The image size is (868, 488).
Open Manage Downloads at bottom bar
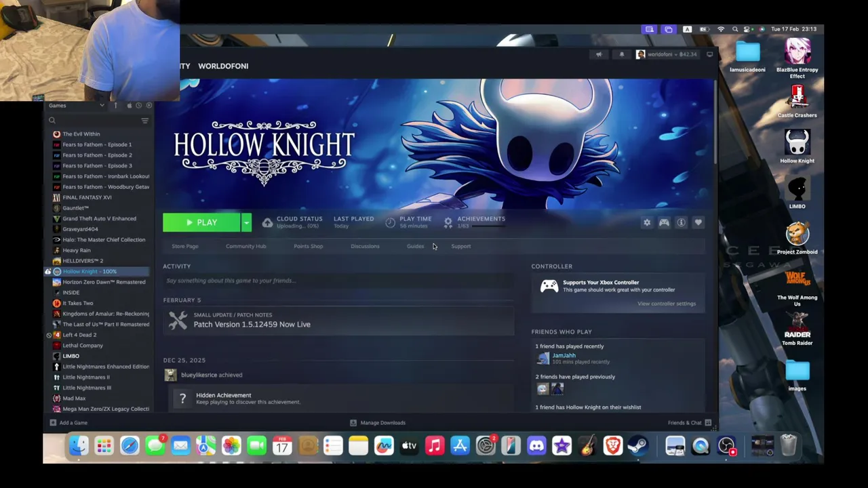point(378,422)
